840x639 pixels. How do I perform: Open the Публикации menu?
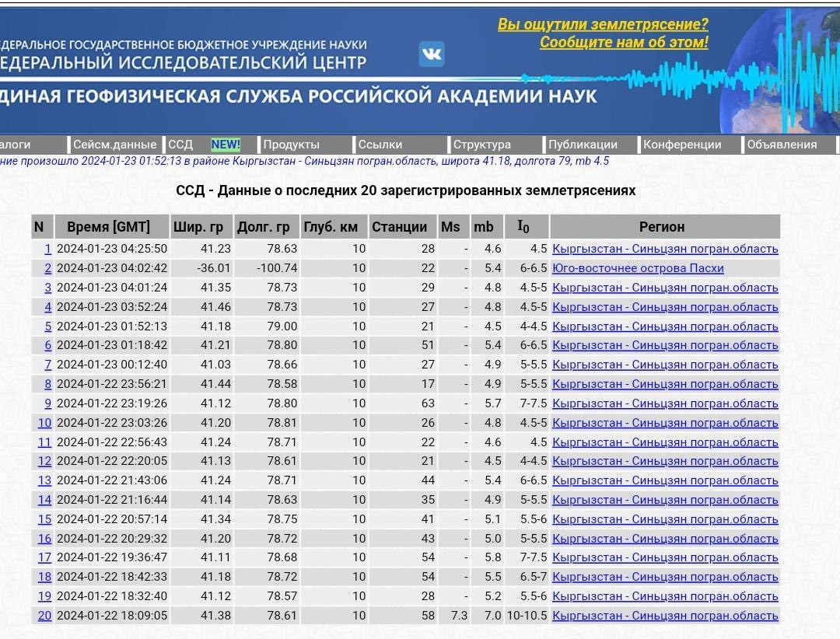(583, 145)
